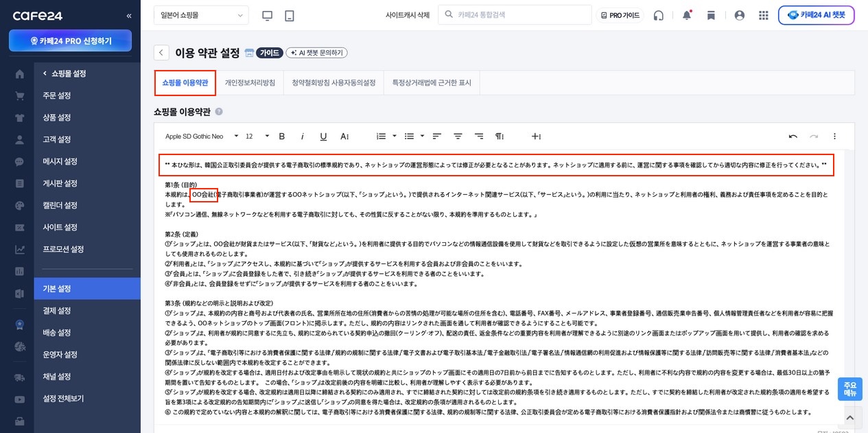The height and width of the screenshot is (433, 868).
Task: Apply underline formatting in editor
Action: coord(323,137)
